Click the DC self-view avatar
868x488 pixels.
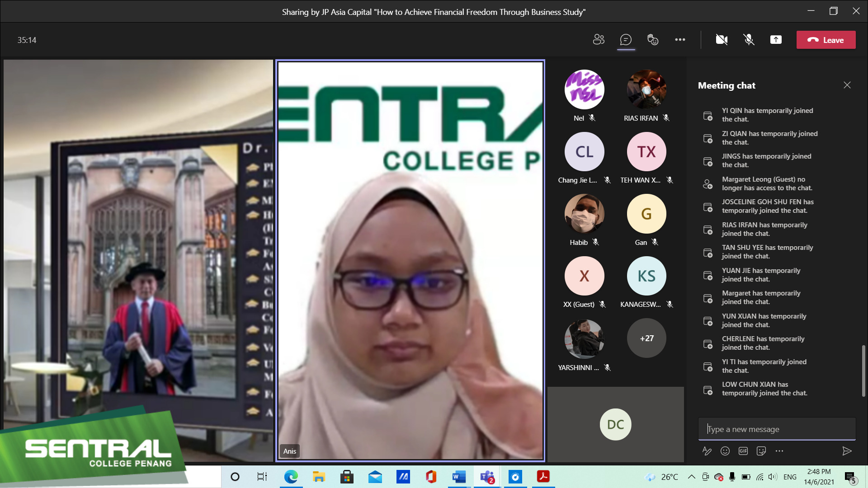pos(615,424)
